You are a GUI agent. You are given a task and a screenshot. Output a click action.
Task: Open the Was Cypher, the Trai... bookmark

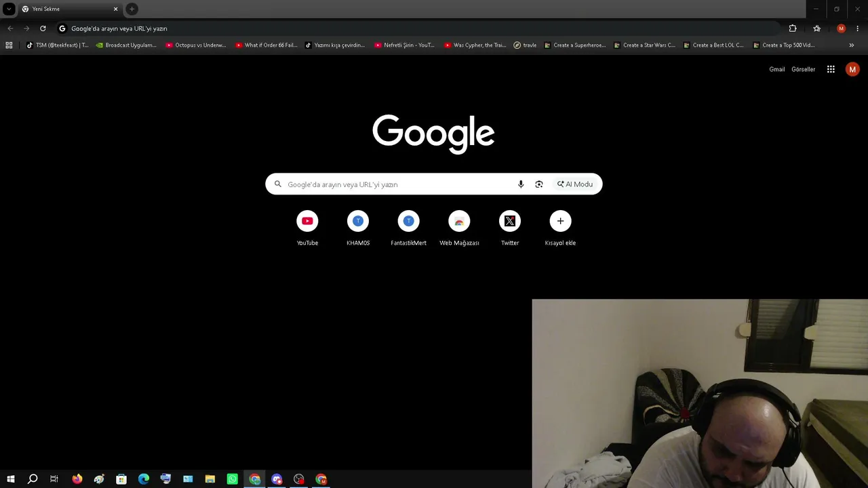pos(475,45)
